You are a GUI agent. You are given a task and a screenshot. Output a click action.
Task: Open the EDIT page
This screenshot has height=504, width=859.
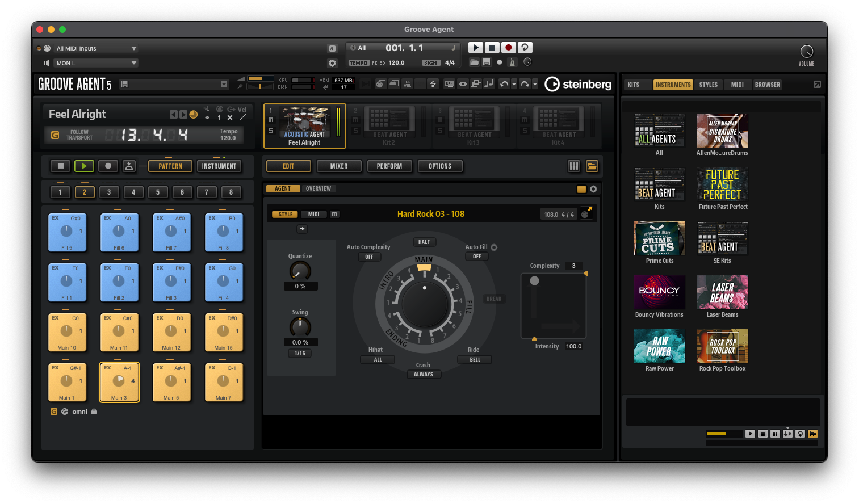pyautogui.click(x=288, y=166)
